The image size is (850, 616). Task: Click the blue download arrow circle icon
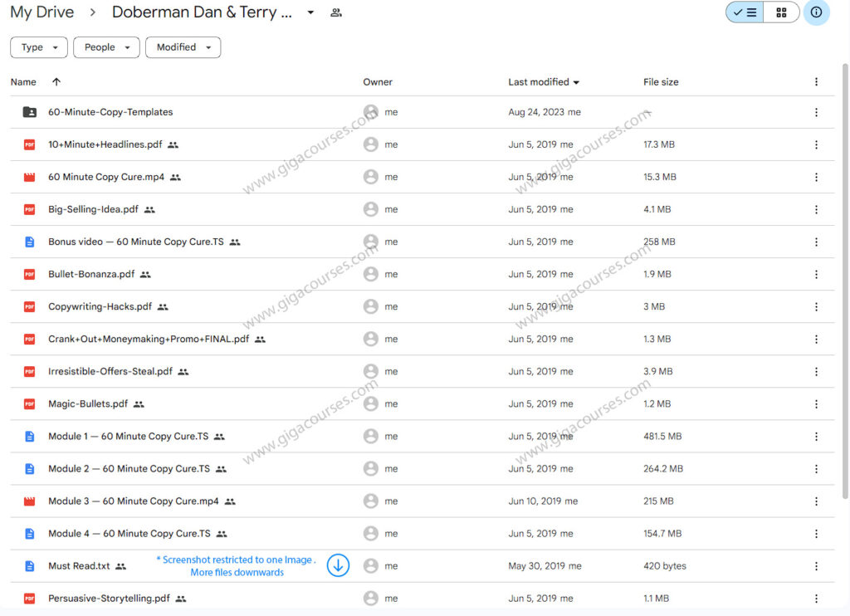pyautogui.click(x=338, y=565)
